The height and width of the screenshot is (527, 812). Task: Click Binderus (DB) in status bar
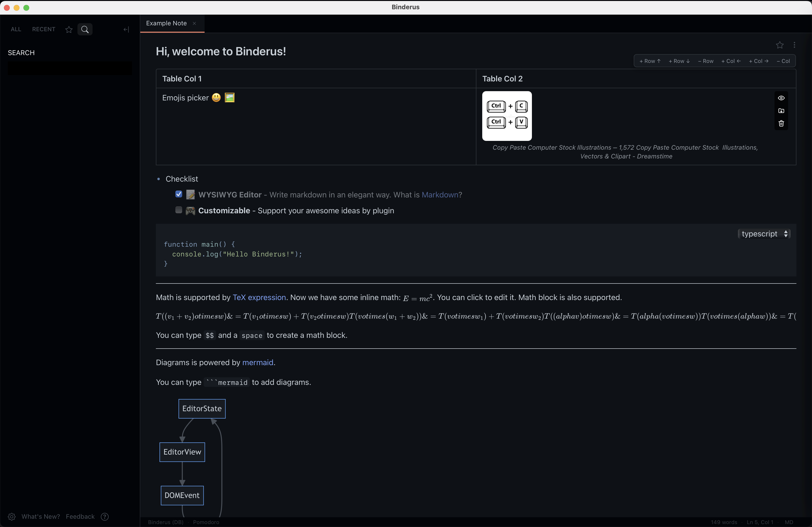pos(166,522)
